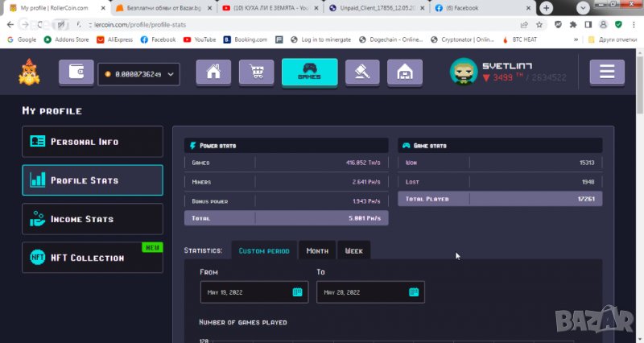Open the hamburger menu
Image resolution: width=644 pixels, height=343 pixels.
click(606, 72)
